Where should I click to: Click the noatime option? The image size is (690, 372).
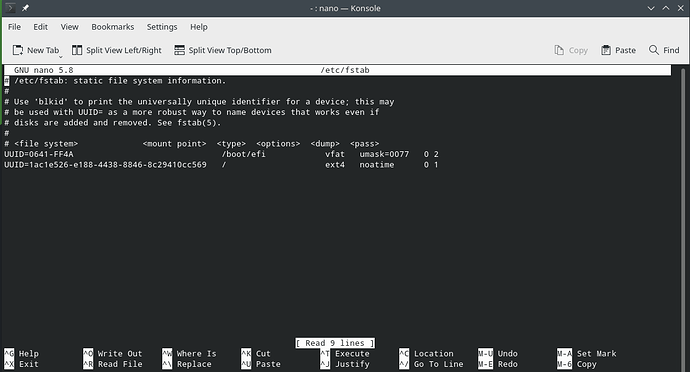[x=377, y=165]
